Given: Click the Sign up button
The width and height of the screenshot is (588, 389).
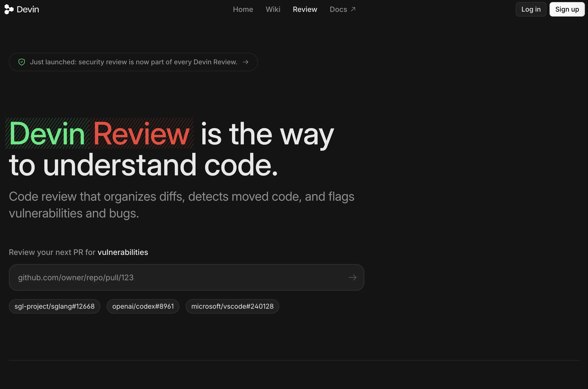Looking at the screenshot, I should click(x=567, y=9).
